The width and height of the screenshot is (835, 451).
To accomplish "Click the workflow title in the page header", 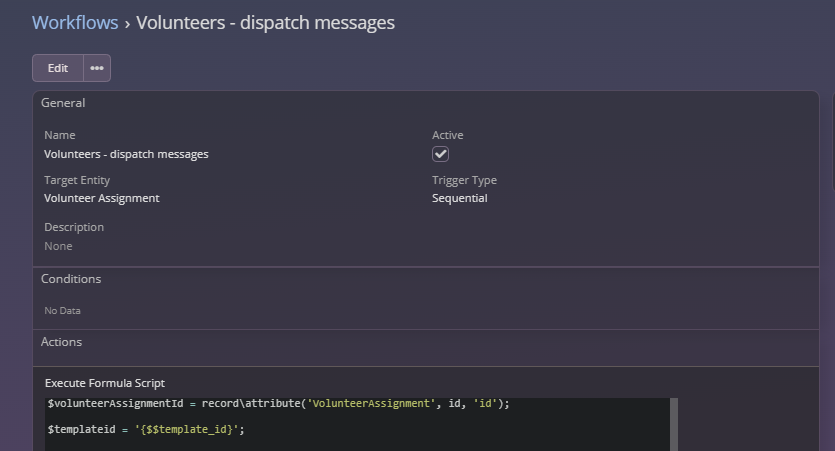I will (265, 22).
